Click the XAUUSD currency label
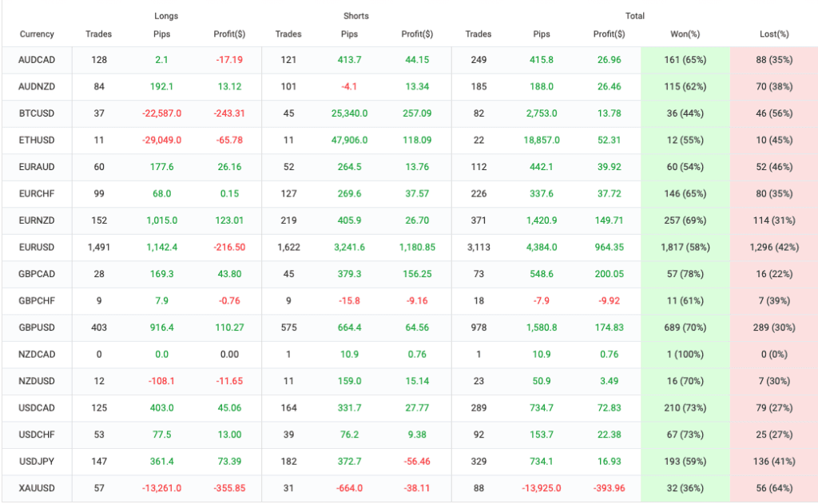This screenshot has height=504, width=818. [x=37, y=488]
